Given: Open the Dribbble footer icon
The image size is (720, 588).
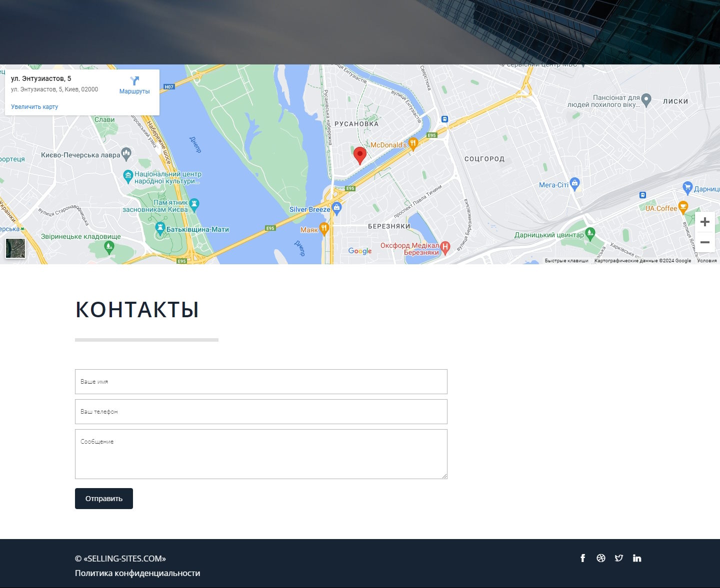Looking at the screenshot, I should tap(601, 558).
